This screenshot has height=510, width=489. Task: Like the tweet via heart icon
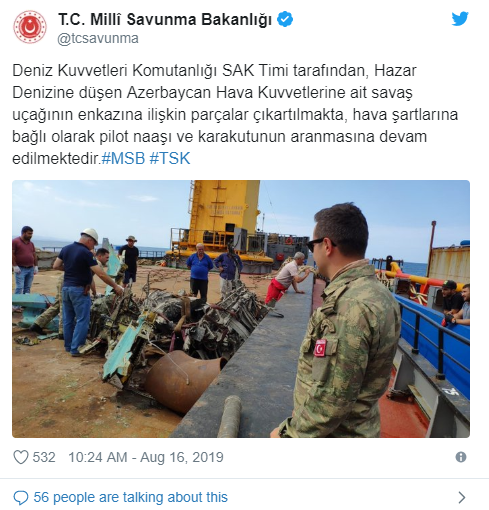pyautogui.click(x=20, y=457)
